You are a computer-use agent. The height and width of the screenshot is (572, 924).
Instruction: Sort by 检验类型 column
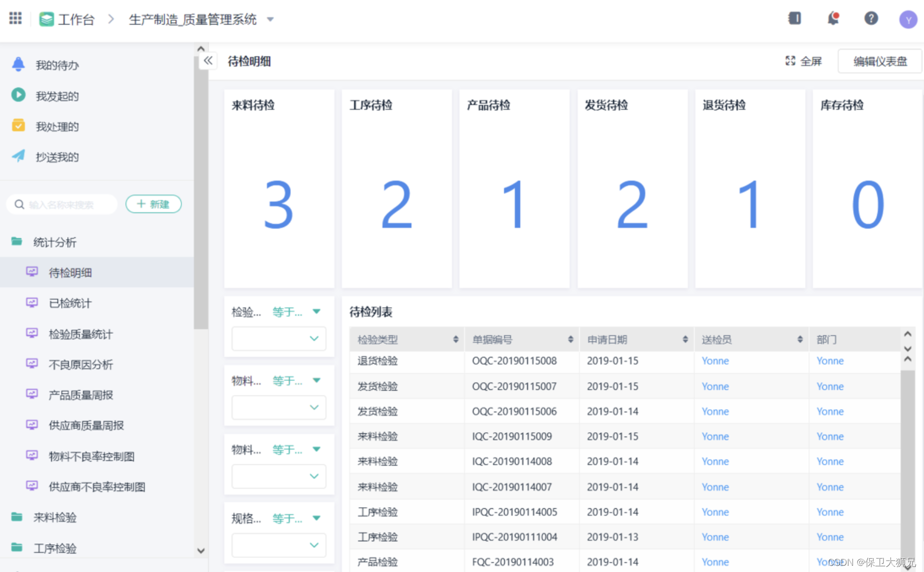pyautogui.click(x=456, y=339)
